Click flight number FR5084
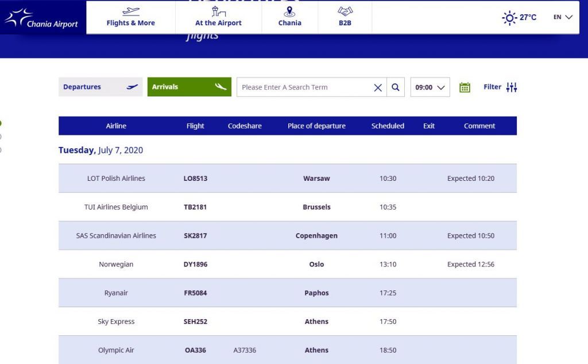This screenshot has width=588, height=364. pyautogui.click(x=195, y=293)
